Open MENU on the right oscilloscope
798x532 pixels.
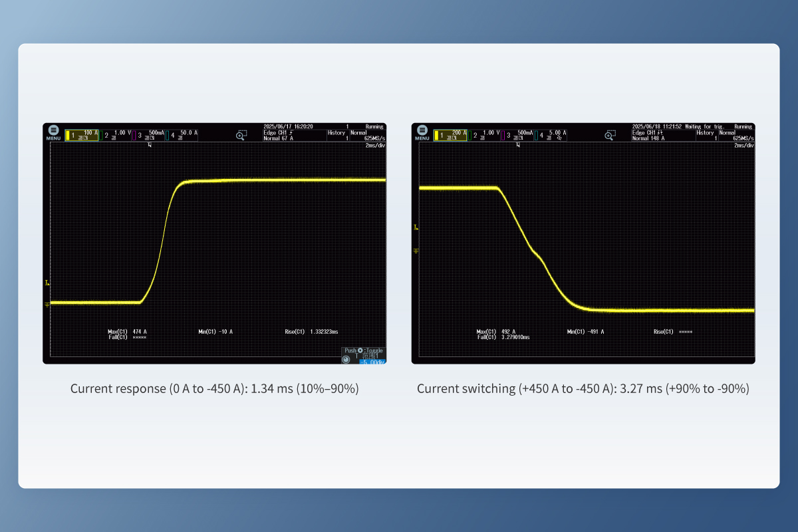[x=422, y=132]
